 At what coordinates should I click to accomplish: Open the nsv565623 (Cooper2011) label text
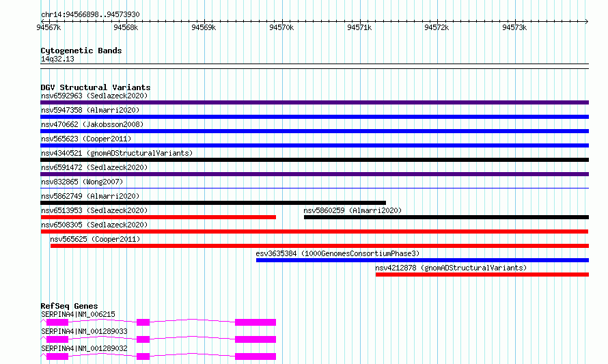pos(86,139)
